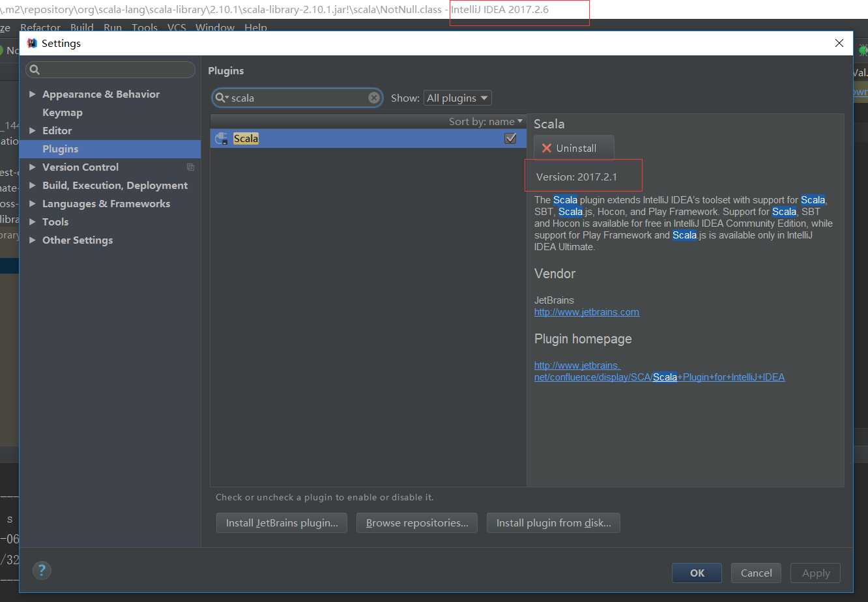Click the Vendor heading in plugin details
Viewport: 868px width, 602px height.
coord(555,274)
